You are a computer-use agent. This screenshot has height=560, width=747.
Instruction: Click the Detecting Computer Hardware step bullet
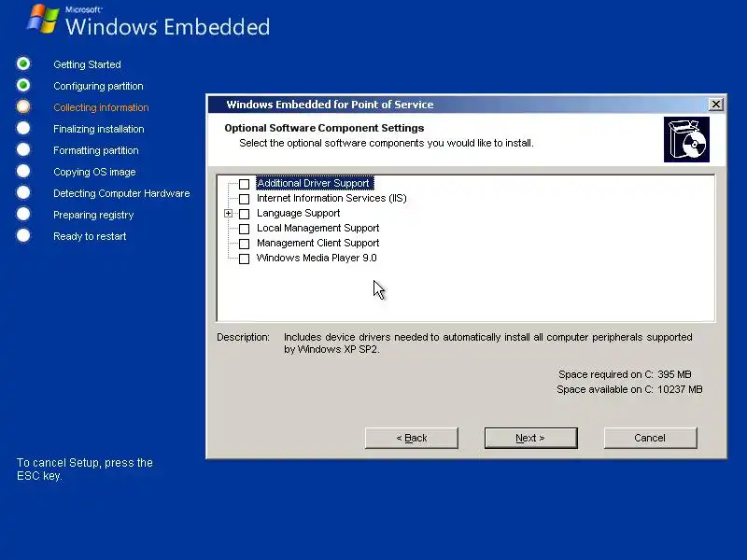tap(23, 192)
